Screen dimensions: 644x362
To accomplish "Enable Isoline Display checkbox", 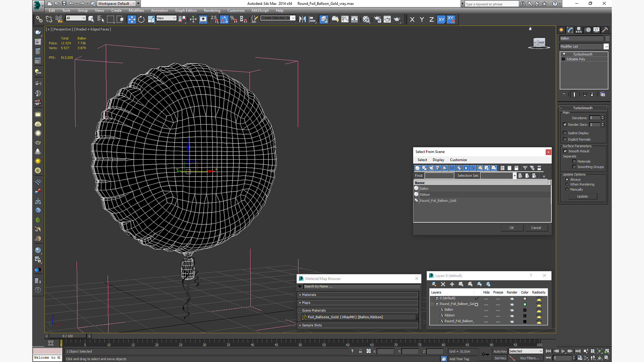I will pos(565,133).
